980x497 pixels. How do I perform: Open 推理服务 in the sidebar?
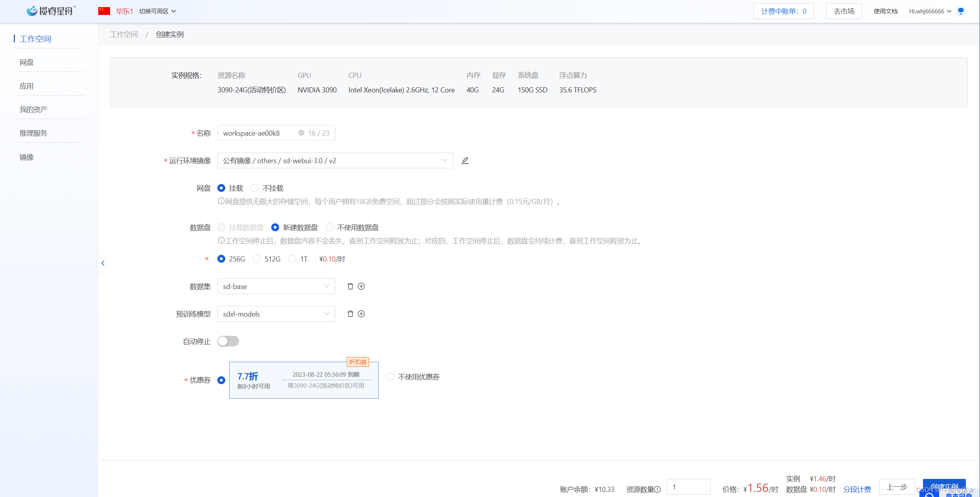click(33, 133)
